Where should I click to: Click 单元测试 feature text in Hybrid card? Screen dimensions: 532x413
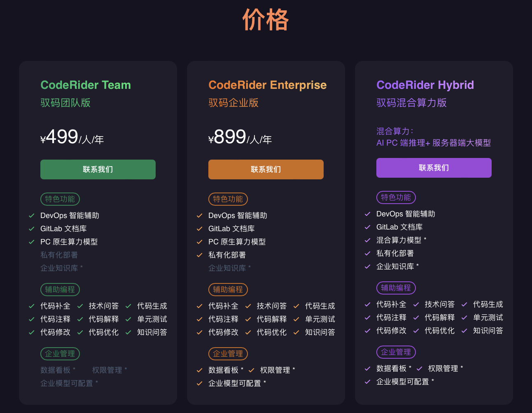click(x=488, y=318)
